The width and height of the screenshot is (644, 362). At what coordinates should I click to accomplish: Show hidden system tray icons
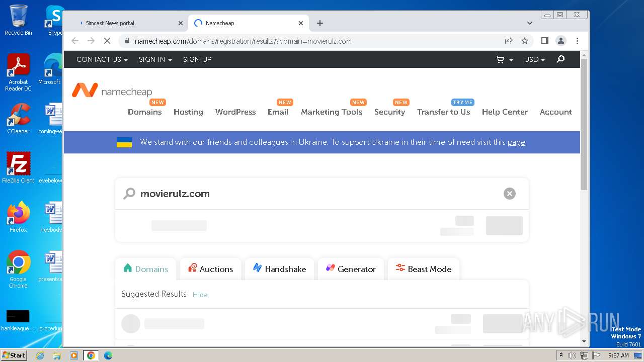click(561, 355)
